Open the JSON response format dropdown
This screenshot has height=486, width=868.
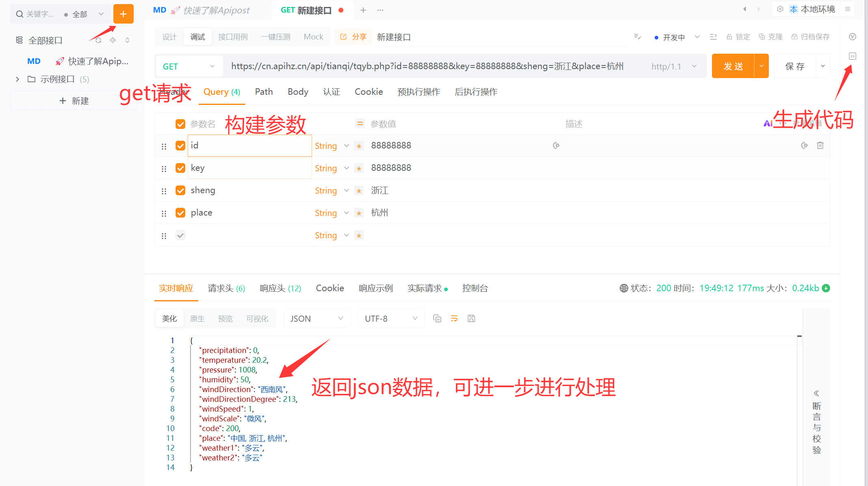(x=317, y=318)
